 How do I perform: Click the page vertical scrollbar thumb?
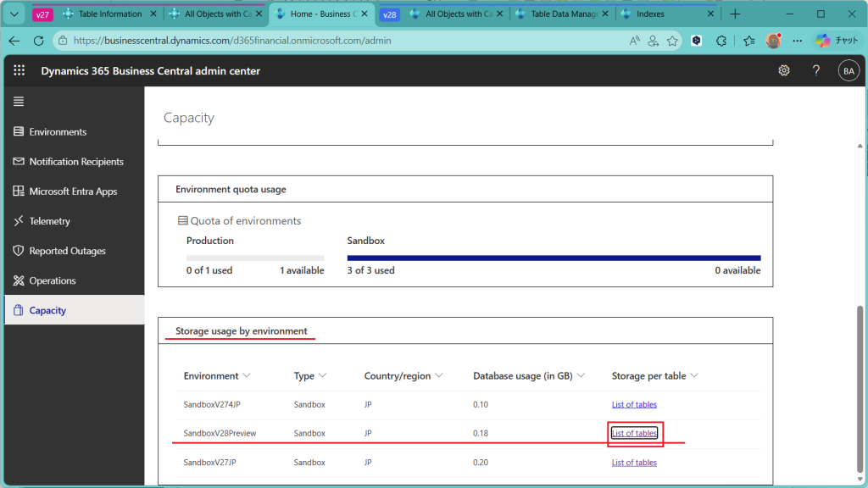pos(861,390)
